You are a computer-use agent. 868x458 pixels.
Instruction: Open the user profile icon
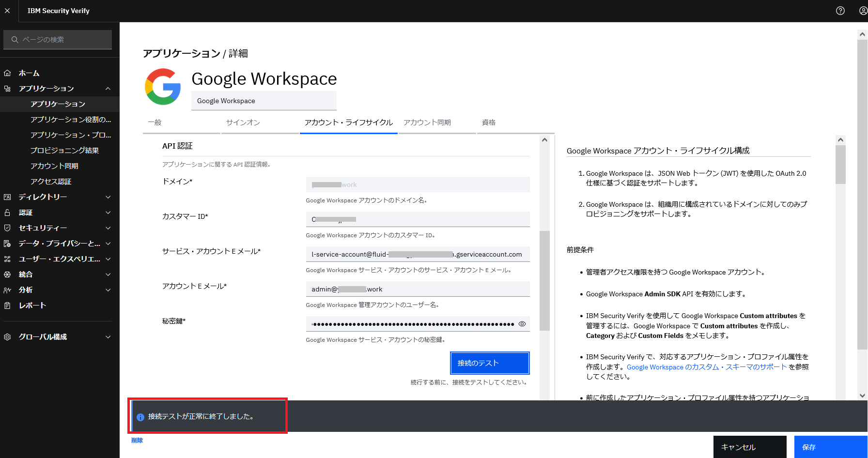click(863, 11)
